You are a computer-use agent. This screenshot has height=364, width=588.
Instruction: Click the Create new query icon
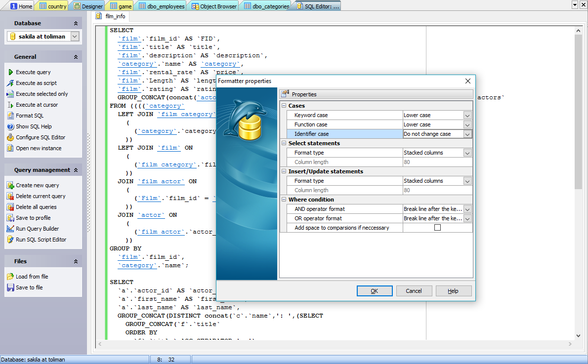click(10, 185)
